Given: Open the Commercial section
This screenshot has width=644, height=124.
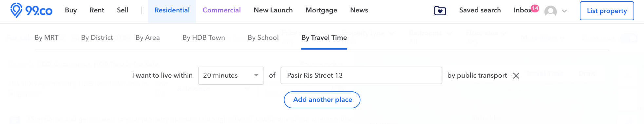Looking at the screenshot, I should pyautogui.click(x=222, y=10).
